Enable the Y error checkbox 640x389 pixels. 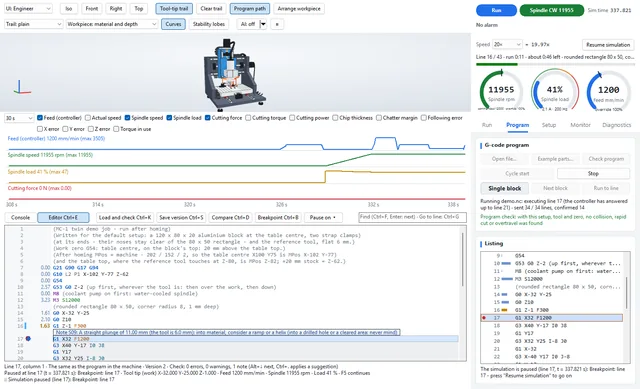(x=65, y=129)
